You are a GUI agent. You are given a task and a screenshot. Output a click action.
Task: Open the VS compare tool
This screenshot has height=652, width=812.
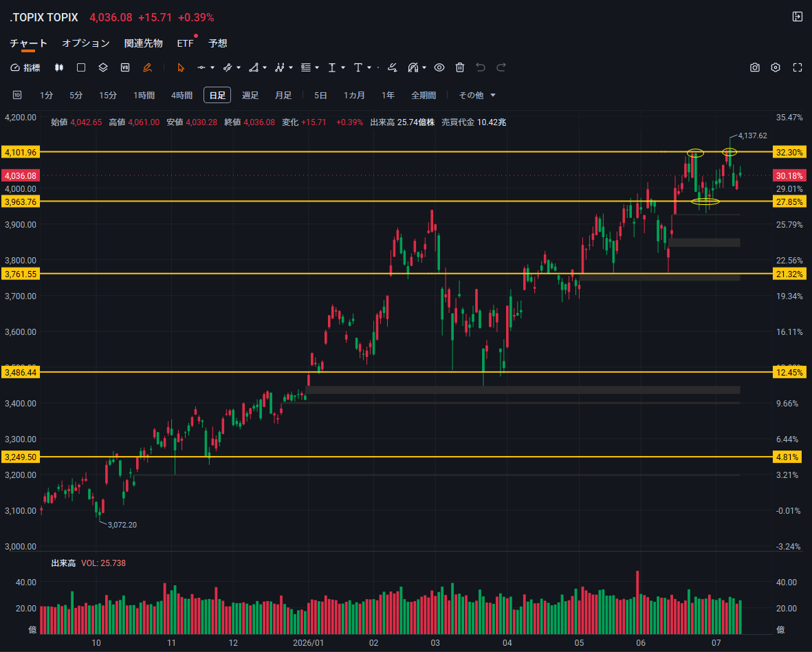tap(125, 68)
